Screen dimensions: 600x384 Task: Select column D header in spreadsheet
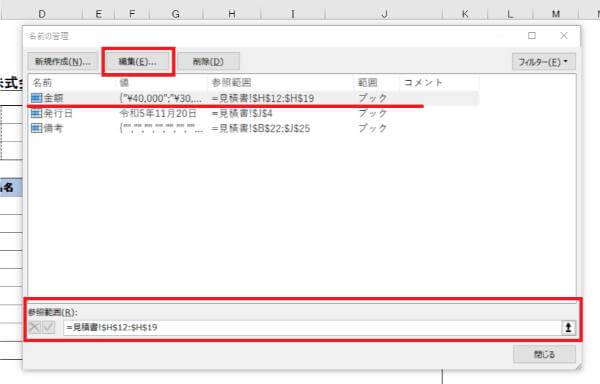[42, 14]
